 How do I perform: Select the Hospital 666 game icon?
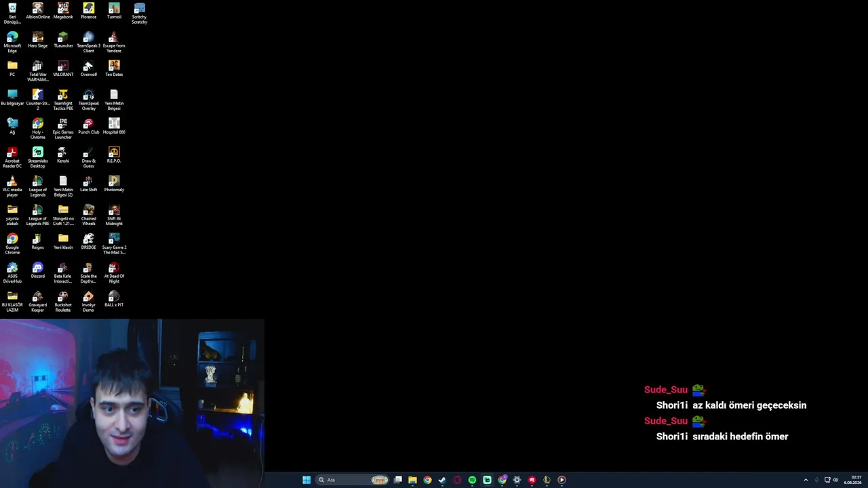coord(114,126)
